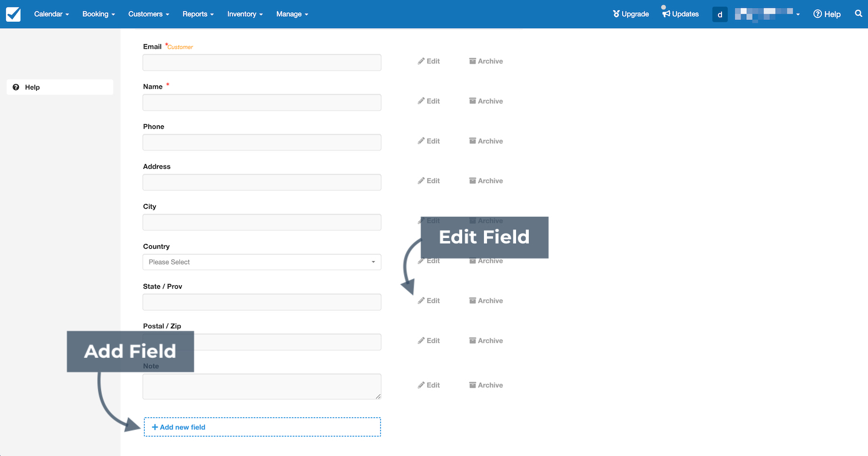Edit the Postal / Zip field
The width and height of the screenshot is (868, 456).
coord(429,341)
